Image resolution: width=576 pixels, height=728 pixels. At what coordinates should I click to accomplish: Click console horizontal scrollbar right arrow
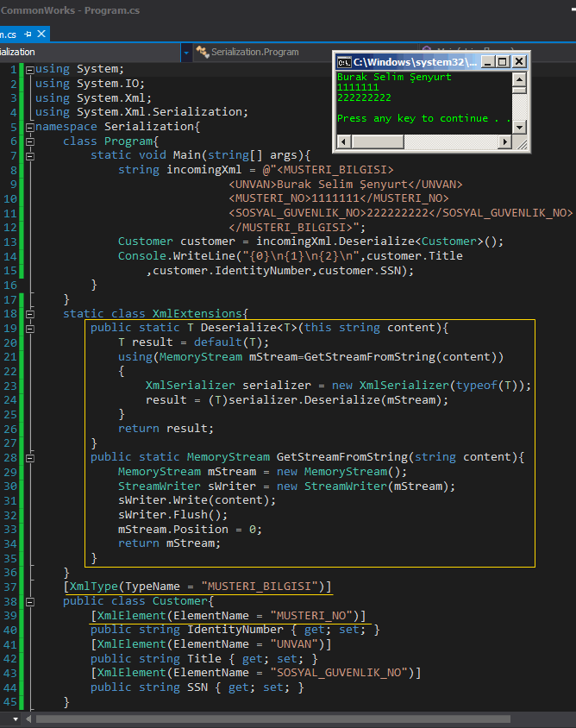point(504,141)
